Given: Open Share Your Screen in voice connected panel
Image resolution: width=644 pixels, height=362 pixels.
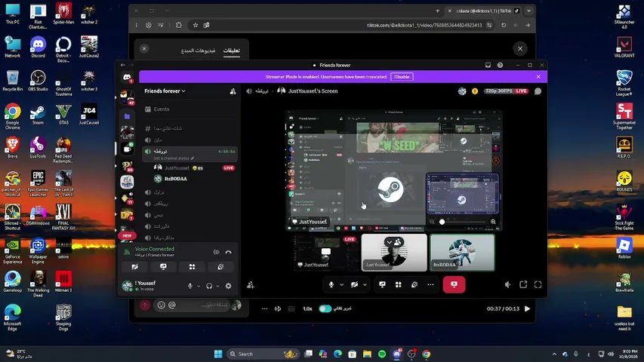Looking at the screenshot, I should (163, 267).
